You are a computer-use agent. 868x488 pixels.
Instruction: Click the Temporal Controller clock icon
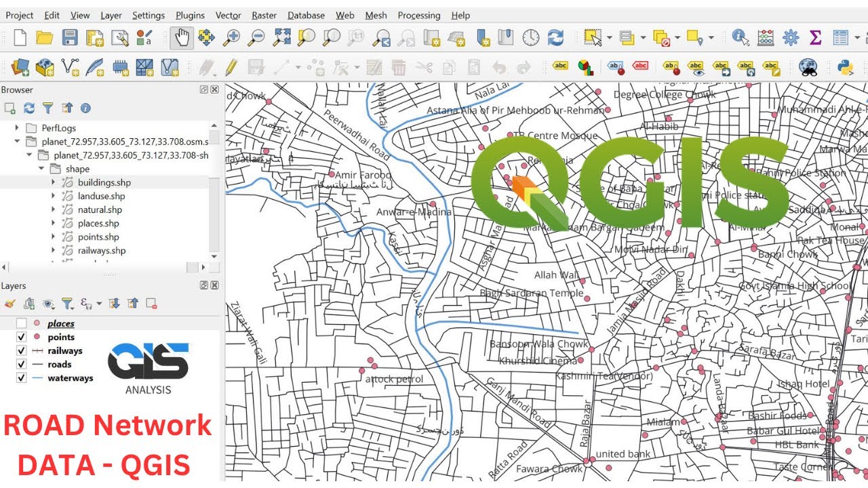[530, 37]
